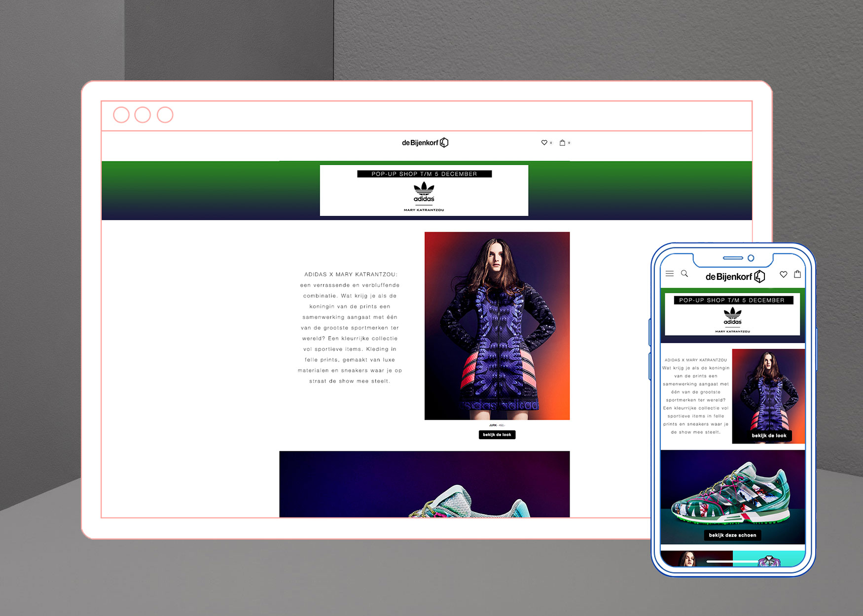Click the first browser window circle button
This screenshot has height=616, width=863.
click(121, 115)
